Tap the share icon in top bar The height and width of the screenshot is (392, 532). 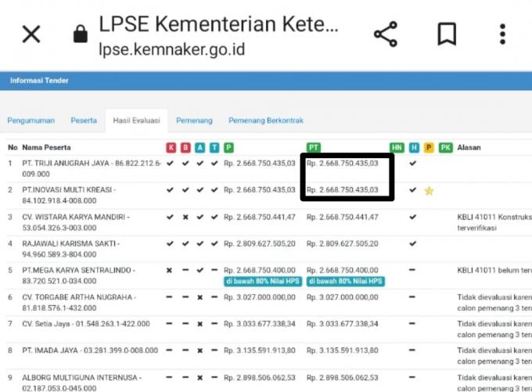(x=385, y=34)
